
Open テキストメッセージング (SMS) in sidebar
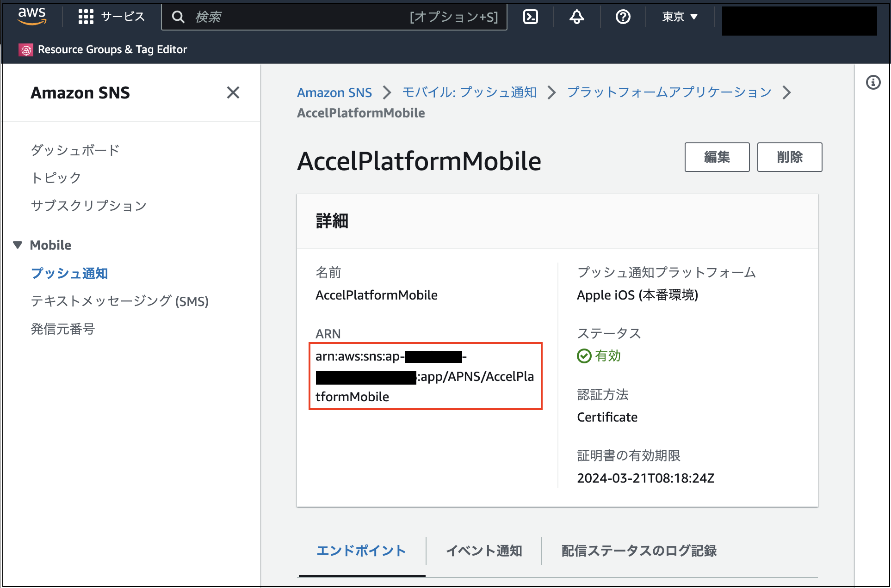tap(119, 301)
